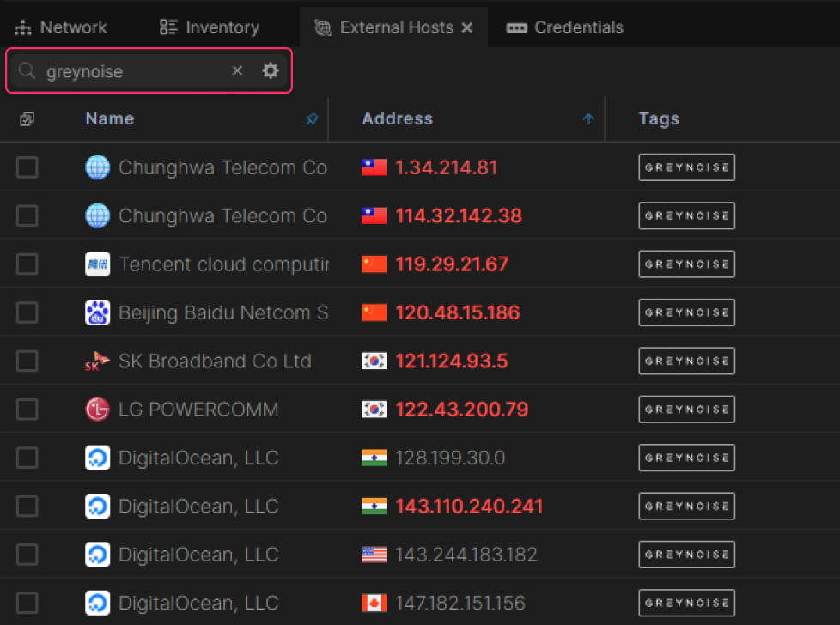Clear the greynoise search text
The image size is (840, 625).
237,70
